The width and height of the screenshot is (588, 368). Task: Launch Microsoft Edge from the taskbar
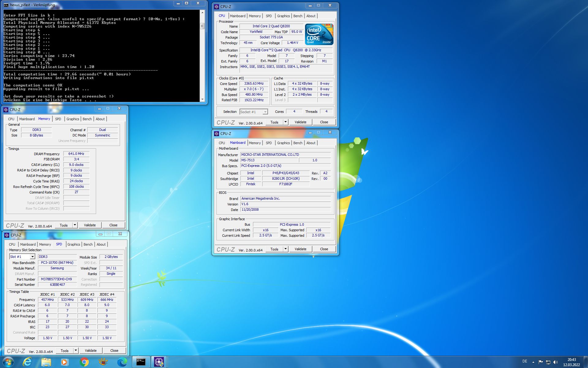122,362
